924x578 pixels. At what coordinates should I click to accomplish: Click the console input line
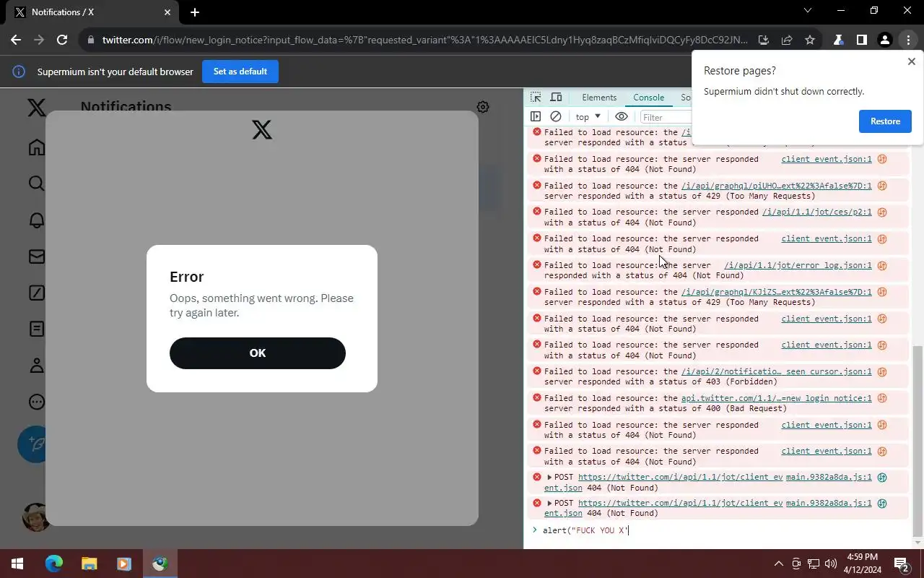pyautogui.click(x=722, y=530)
